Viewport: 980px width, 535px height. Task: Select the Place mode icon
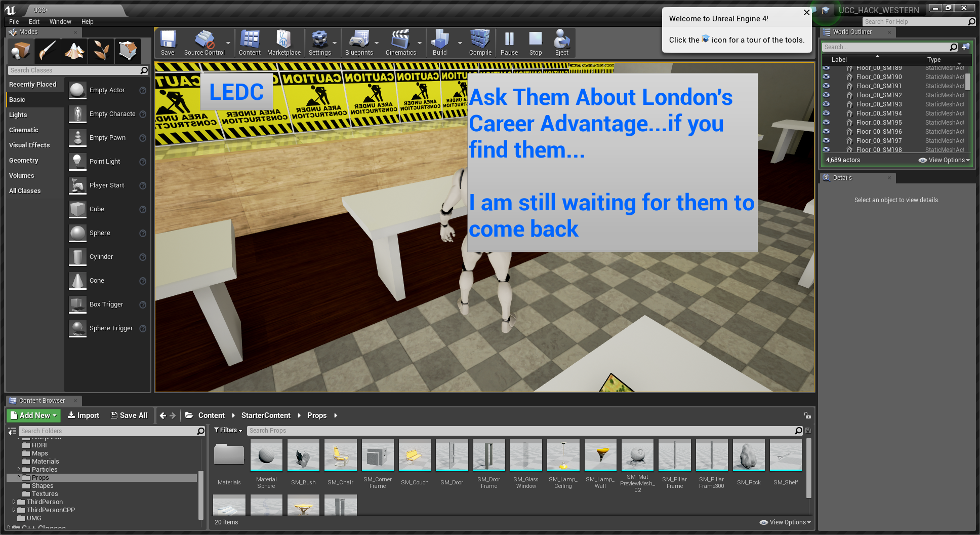pyautogui.click(x=21, y=51)
